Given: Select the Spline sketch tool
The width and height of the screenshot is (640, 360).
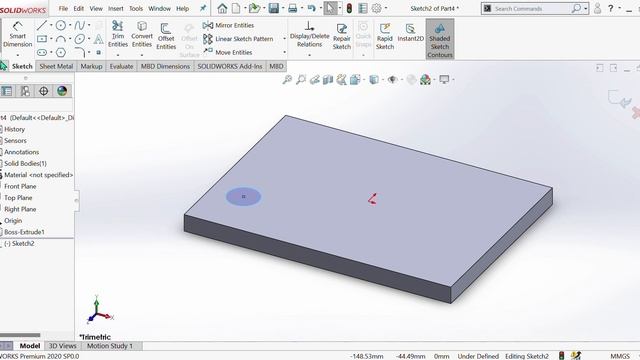Looking at the screenshot, I should point(80,26).
